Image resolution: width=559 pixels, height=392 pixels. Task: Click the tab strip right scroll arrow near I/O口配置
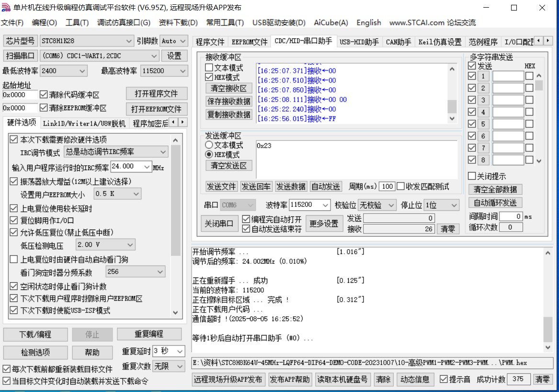tap(548, 41)
